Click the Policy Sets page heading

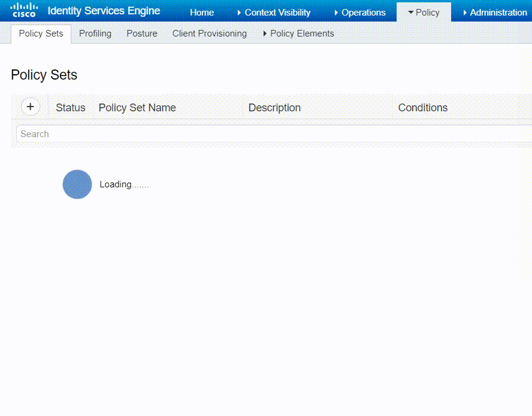(x=44, y=75)
